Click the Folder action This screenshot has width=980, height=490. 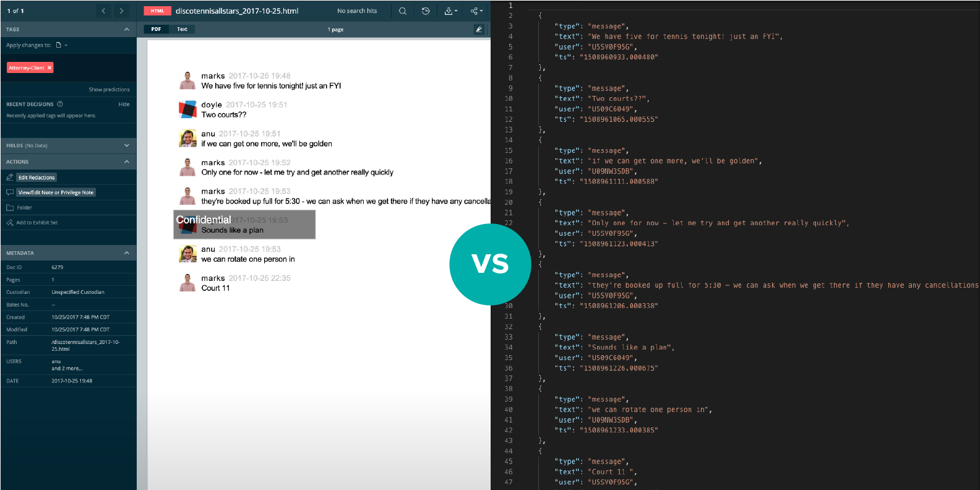point(24,207)
